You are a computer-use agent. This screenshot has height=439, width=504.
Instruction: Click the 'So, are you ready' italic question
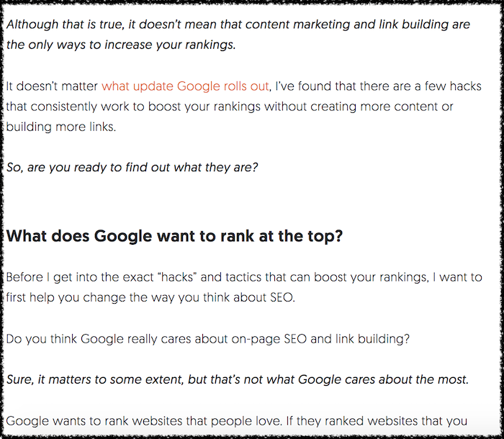pos(132,168)
